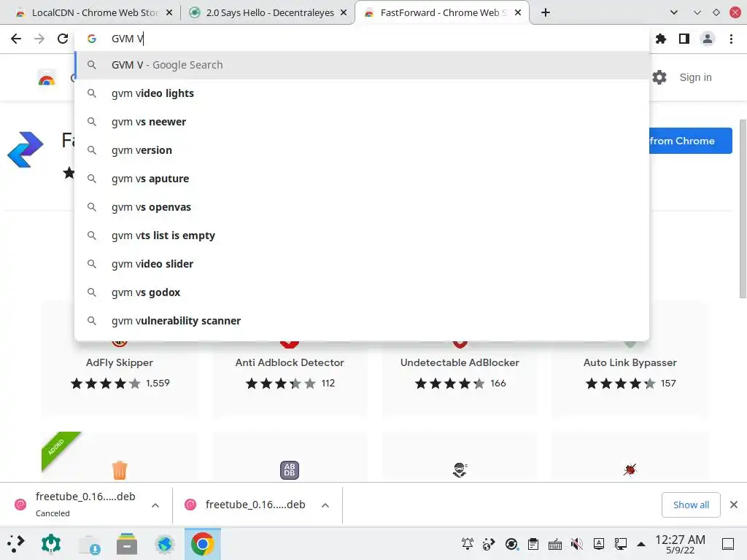747x560 pixels.
Task: Open the clock showing 12:27 AM
Action: coord(680,544)
